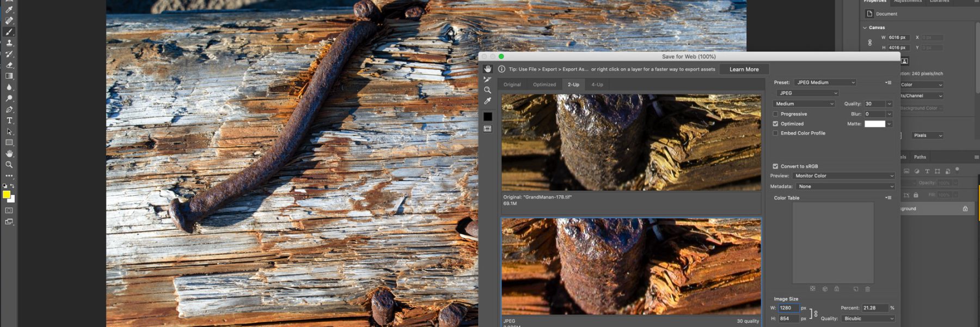Switch to the 4-Up tab

pyautogui.click(x=597, y=84)
